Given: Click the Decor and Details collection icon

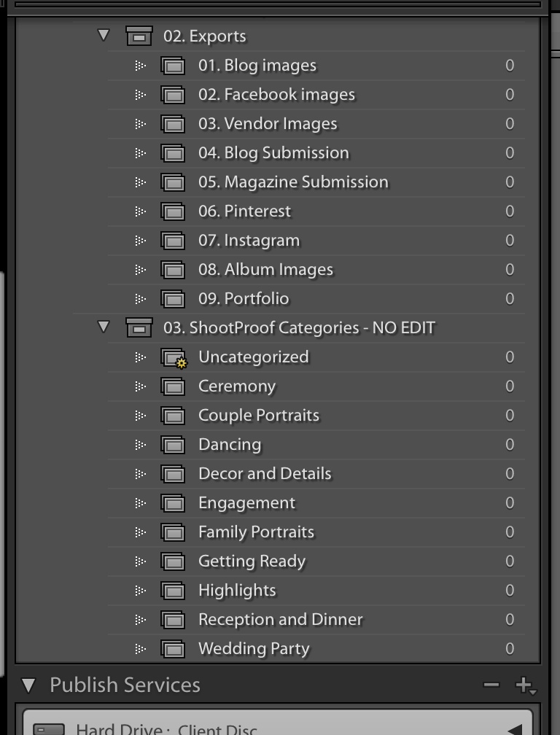Looking at the screenshot, I should 173,474.
